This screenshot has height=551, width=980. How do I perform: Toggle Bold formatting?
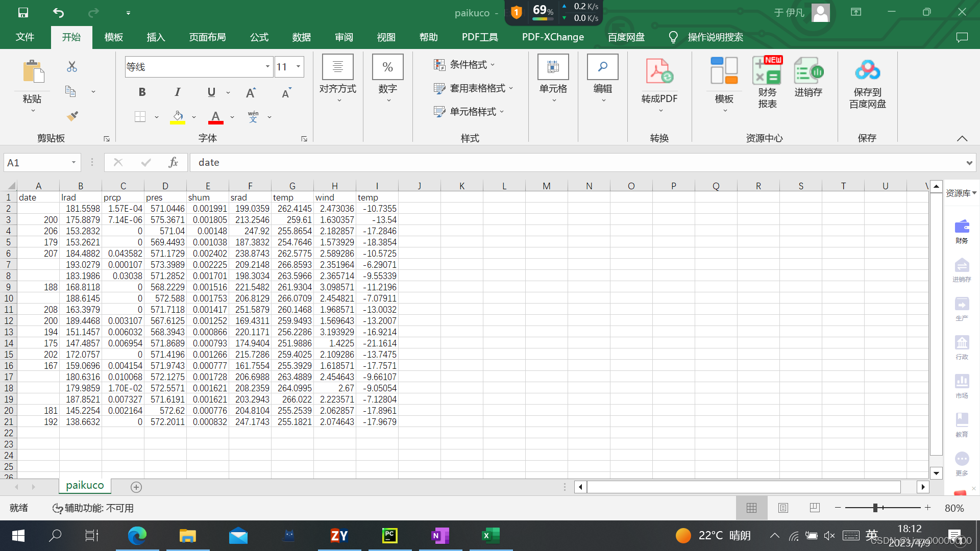click(x=142, y=92)
